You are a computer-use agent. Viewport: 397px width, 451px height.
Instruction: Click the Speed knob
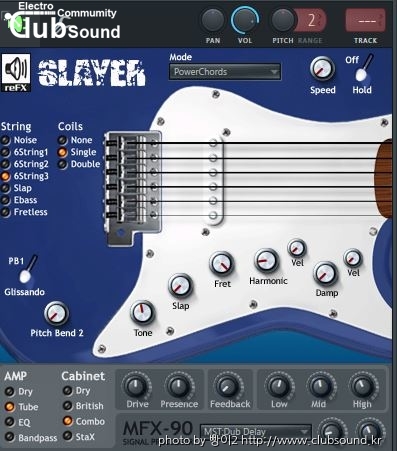322,69
